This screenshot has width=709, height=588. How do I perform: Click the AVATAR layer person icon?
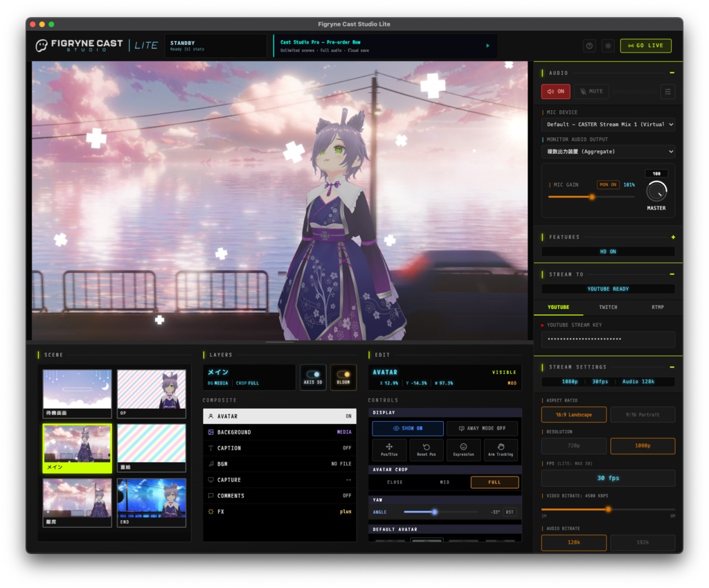(210, 416)
